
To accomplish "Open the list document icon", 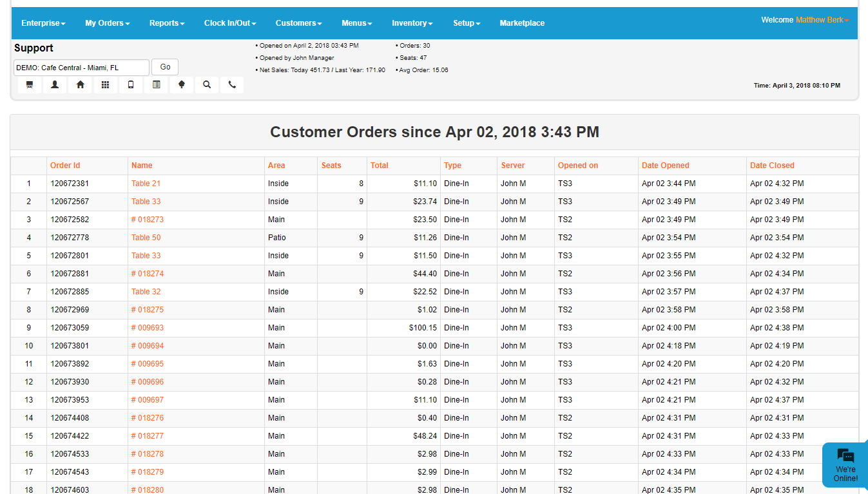I will (156, 85).
